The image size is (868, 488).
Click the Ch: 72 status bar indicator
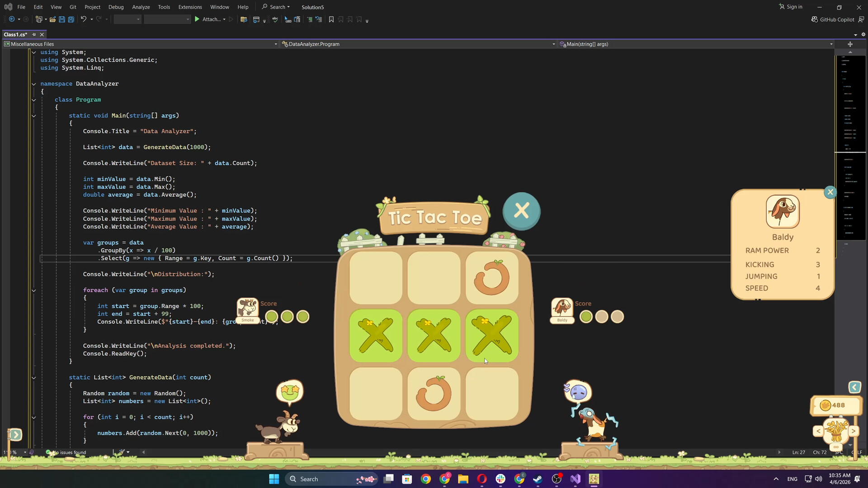820,452
